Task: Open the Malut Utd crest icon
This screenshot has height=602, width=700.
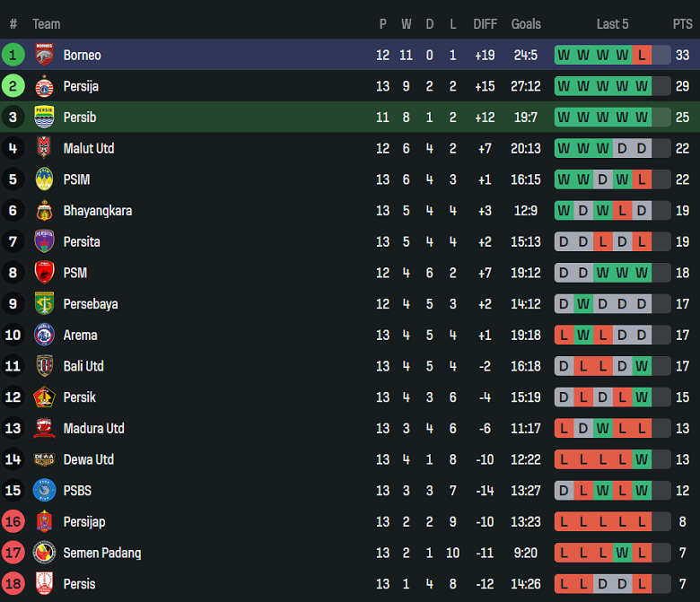Action: click(x=44, y=148)
